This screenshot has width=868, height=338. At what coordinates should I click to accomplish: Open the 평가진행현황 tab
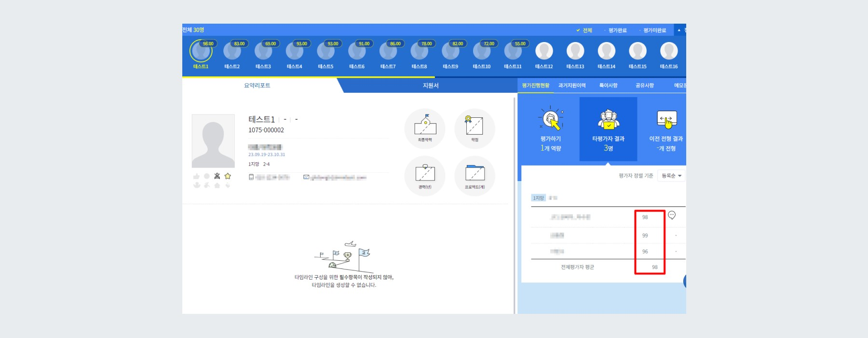pyautogui.click(x=536, y=85)
